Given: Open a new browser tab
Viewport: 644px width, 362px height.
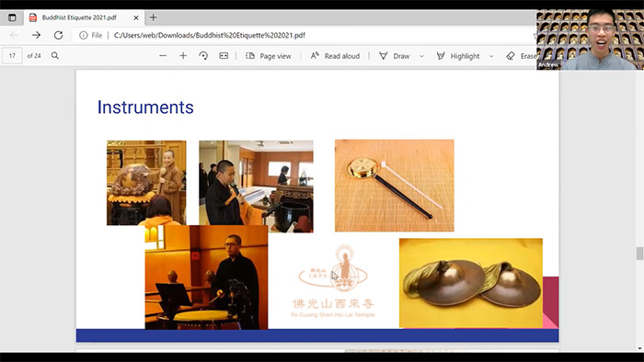Looking at the screenshot, I should point(154,17).
